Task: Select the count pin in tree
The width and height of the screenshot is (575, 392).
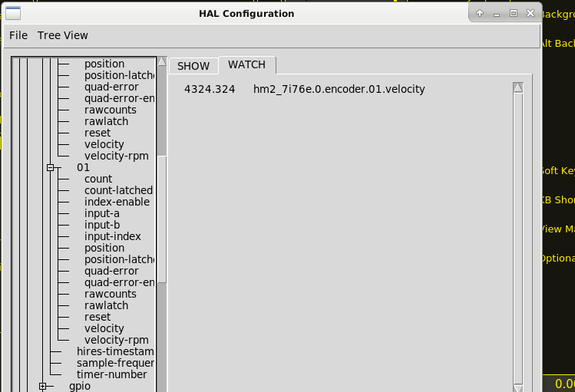Action: (98, 179)
